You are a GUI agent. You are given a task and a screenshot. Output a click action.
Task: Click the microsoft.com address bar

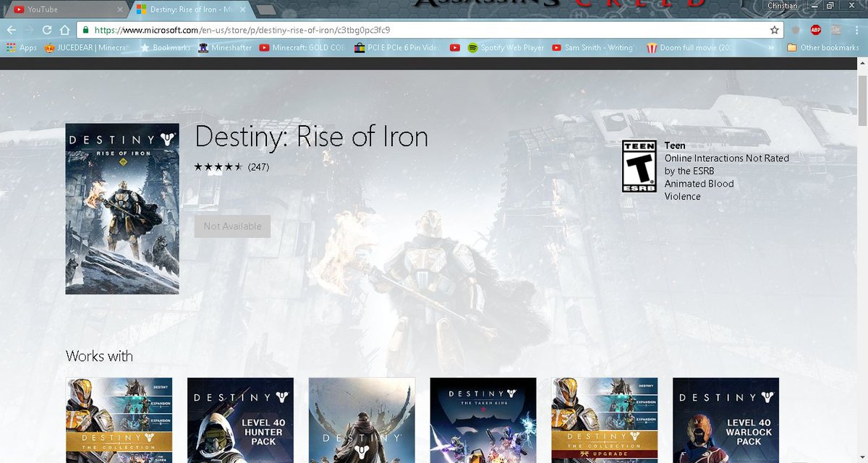pos(430,30)
